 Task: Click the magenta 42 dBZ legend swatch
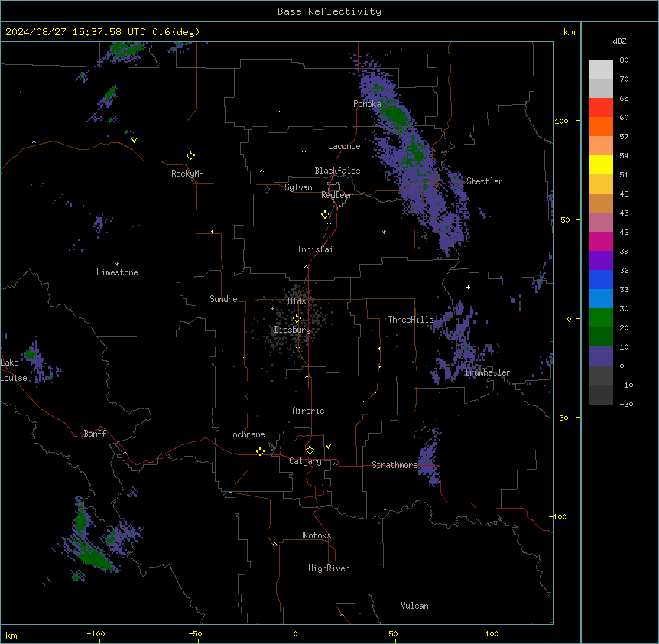tap(601, 241)
